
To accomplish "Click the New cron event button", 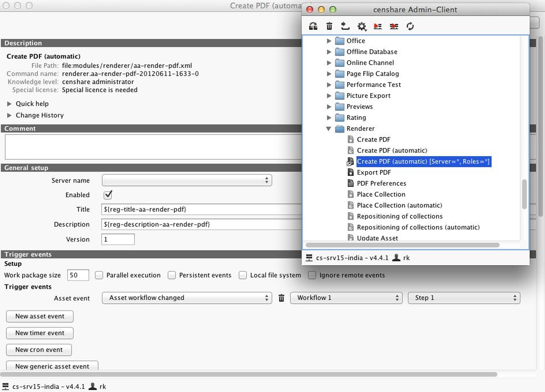I will point(39,349).
